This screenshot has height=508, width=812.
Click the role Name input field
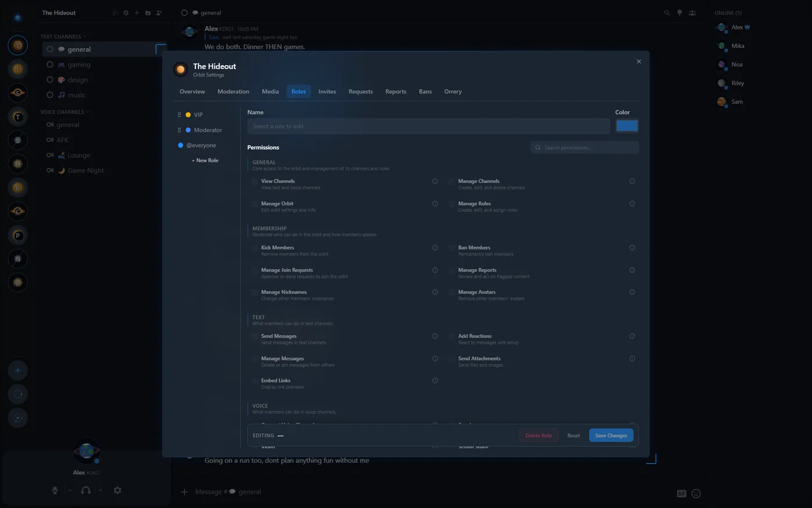coord(429,126)
